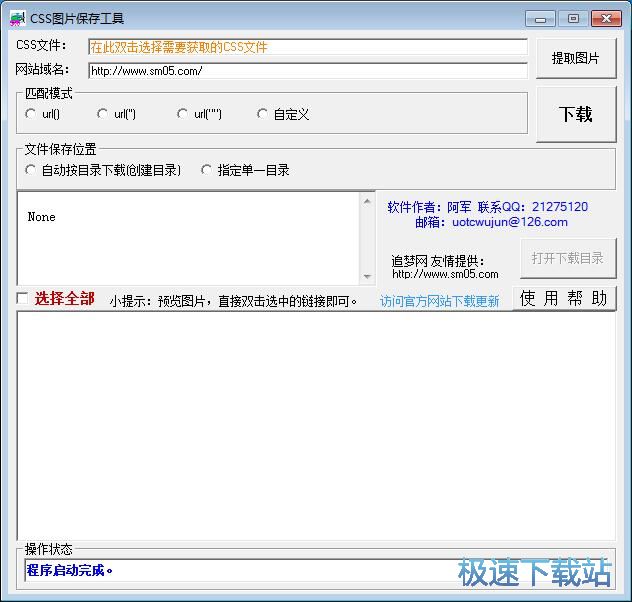Click the 下载 button

tap(576, 114)
